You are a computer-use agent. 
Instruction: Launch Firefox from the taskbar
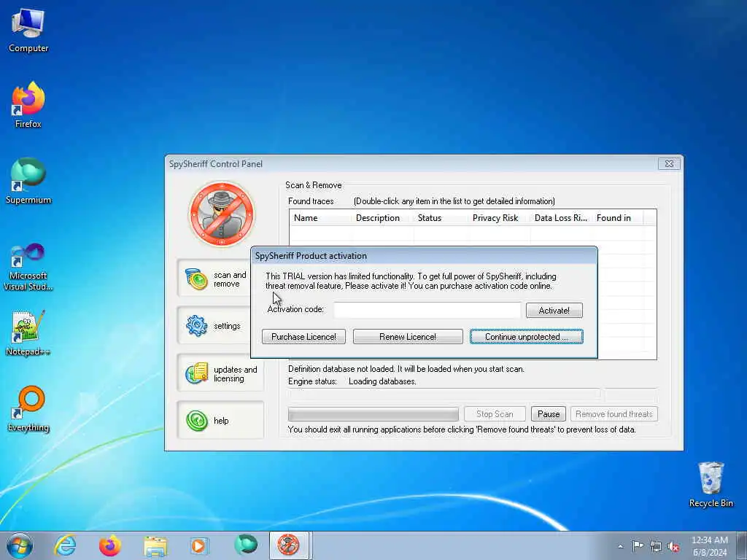(109, 545)
